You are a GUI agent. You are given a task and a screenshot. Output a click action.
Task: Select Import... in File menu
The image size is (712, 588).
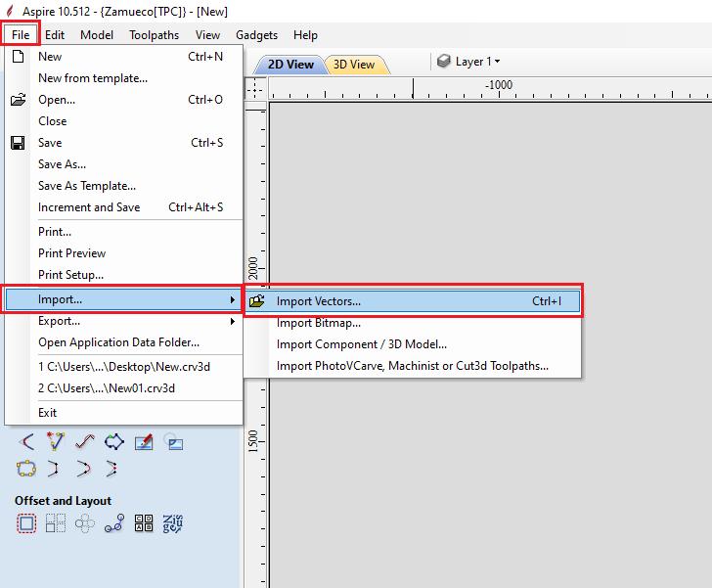coord(123,299)
